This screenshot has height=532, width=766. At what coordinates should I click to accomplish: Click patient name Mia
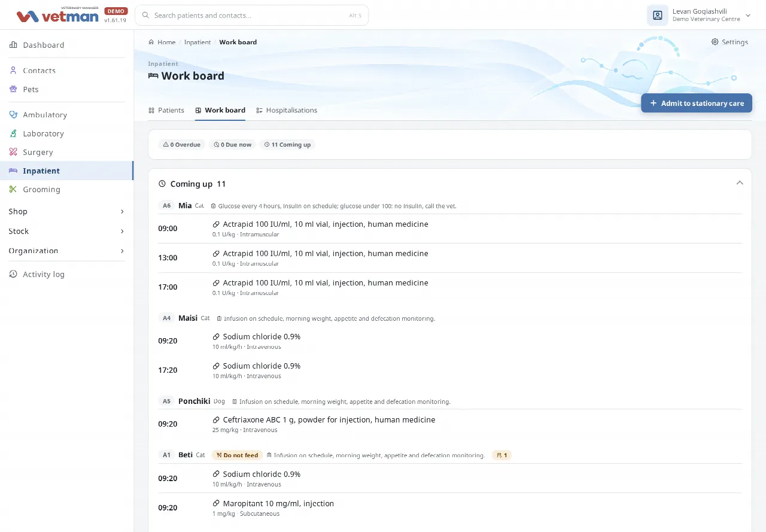(185, 205)
